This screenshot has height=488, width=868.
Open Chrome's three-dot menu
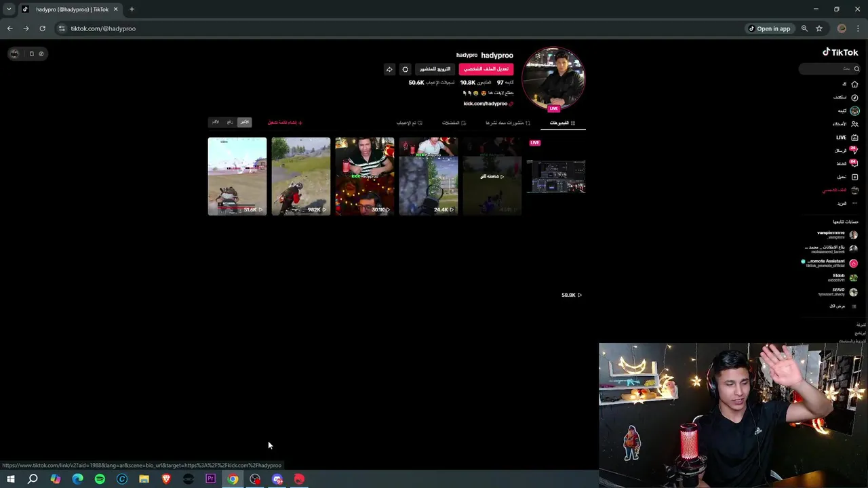pyautogui.click(x=859, y=28)
